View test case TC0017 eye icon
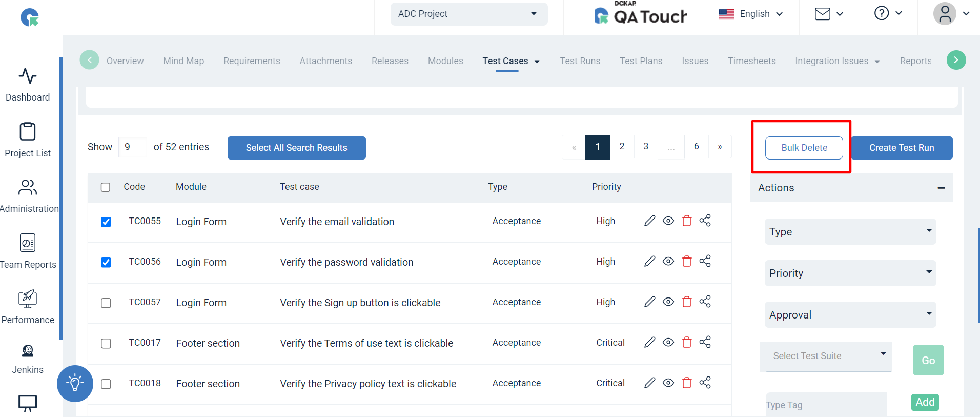This screenshot has height=417, width=980. [x=668, y=342]
